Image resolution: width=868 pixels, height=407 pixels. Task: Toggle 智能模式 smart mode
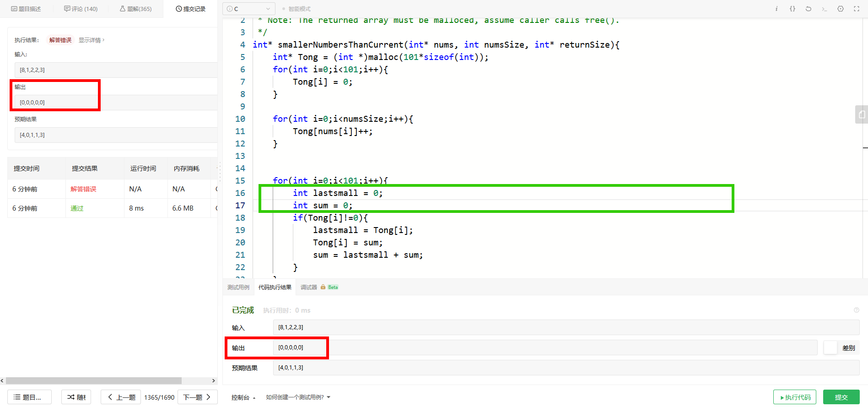(296, 9)
